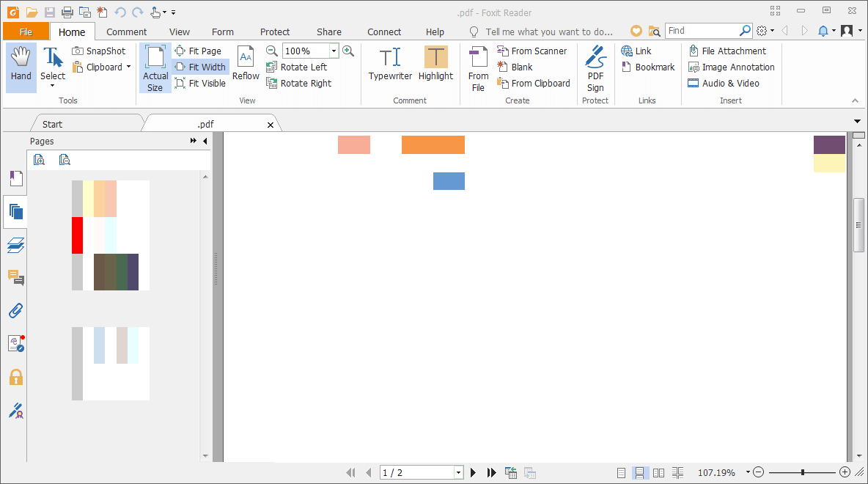Image resolution: width=868 pixels, height=484 pixels.
Task: Insert a Link
Action: (x=636, y=51)
